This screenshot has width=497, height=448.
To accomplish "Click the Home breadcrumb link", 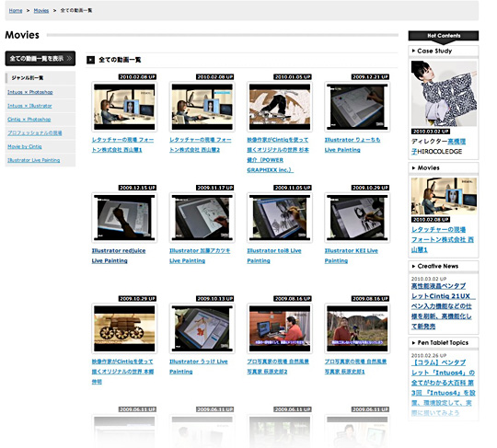I will tap(16, 10).
